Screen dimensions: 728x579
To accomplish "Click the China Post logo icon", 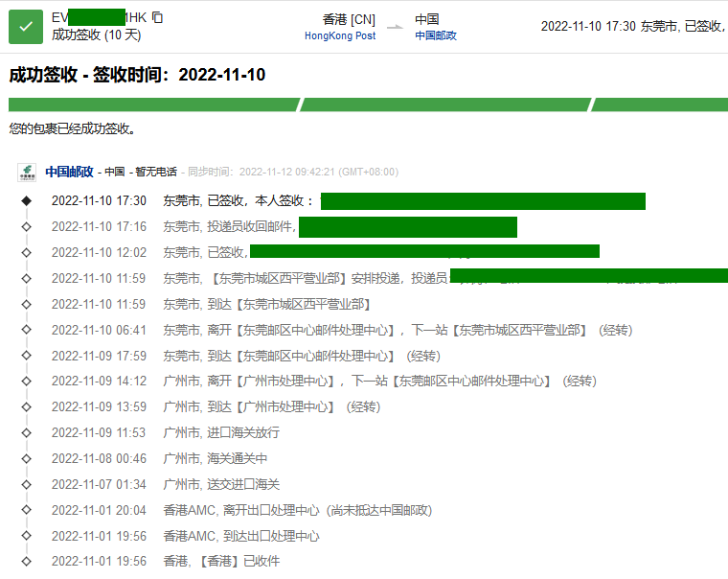I will pyautogui.click(x=27, y=173).
